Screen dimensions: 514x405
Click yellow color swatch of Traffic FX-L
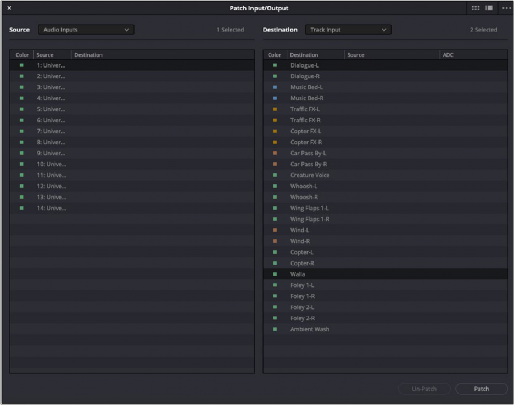(275, 109)
